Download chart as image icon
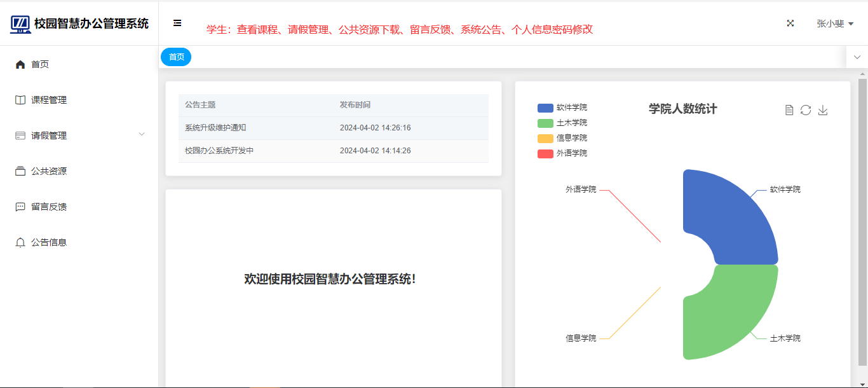This screenshot has width=868, height=388. pos(823,110)
